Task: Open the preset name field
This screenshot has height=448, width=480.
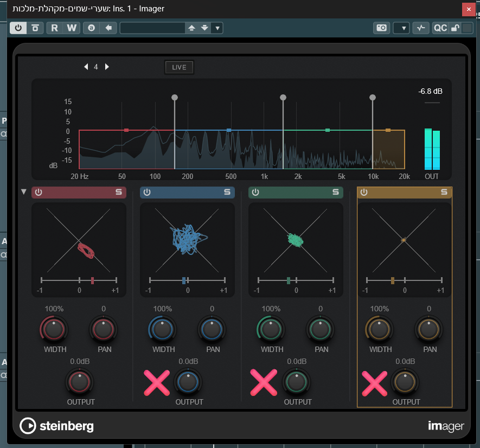Action: pyautogui.click(x=152, y=28)
